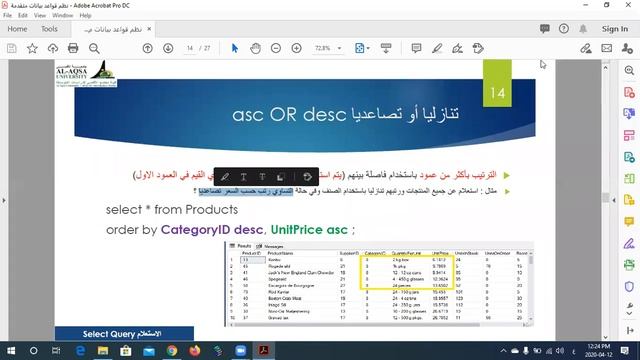This screenshot has height=360, width=640.
Task: Click the highlighter icon in floating toolbar
Action: point(225,177)
